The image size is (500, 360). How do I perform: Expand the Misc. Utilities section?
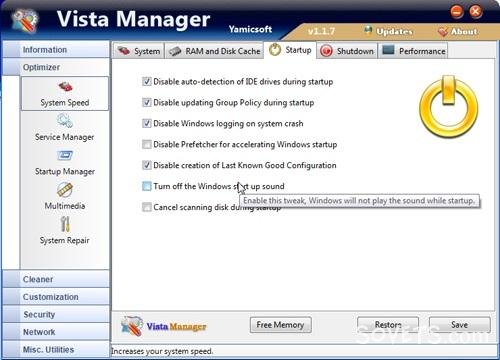(x=56, y=350)
